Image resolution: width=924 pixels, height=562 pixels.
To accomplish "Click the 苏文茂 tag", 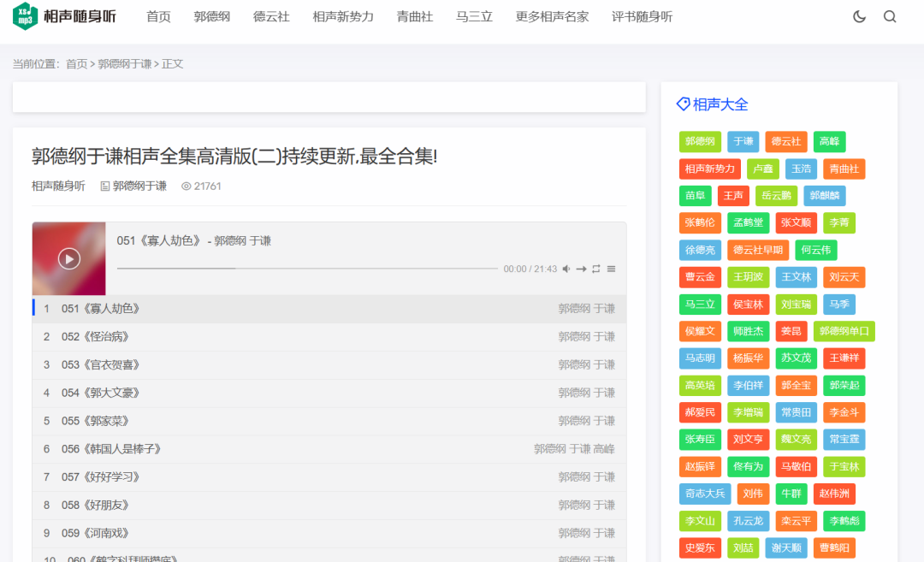I will point(797,358).
